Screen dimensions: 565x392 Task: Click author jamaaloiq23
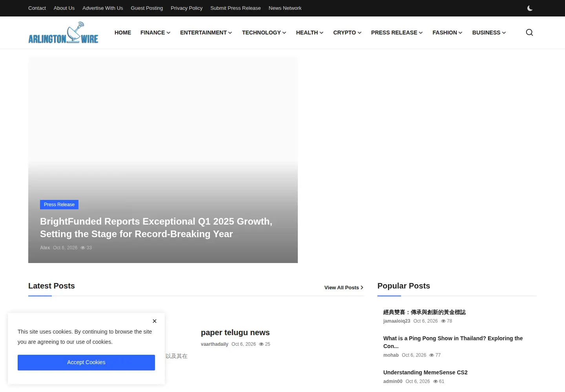[397, 321]
